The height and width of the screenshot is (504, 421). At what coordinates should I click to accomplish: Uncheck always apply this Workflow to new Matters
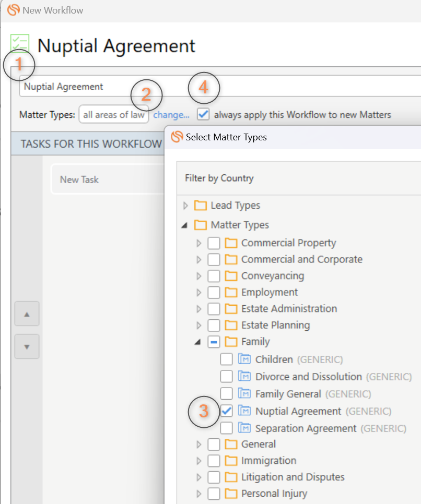[x=203, y=114]
